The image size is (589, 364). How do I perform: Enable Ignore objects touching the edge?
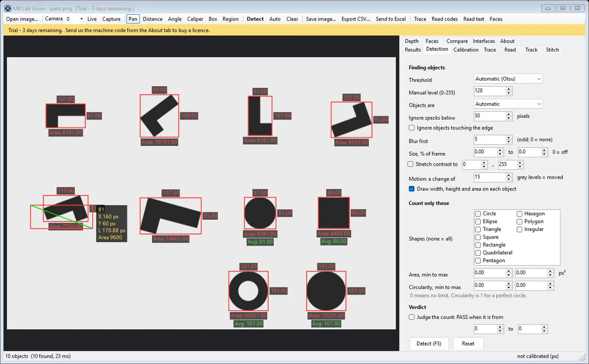tap(412, 128)
